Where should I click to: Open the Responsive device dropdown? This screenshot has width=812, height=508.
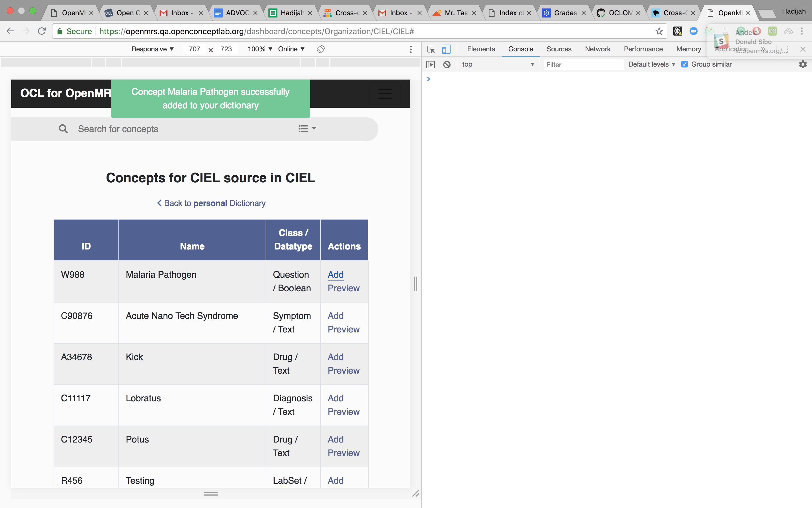152,49
